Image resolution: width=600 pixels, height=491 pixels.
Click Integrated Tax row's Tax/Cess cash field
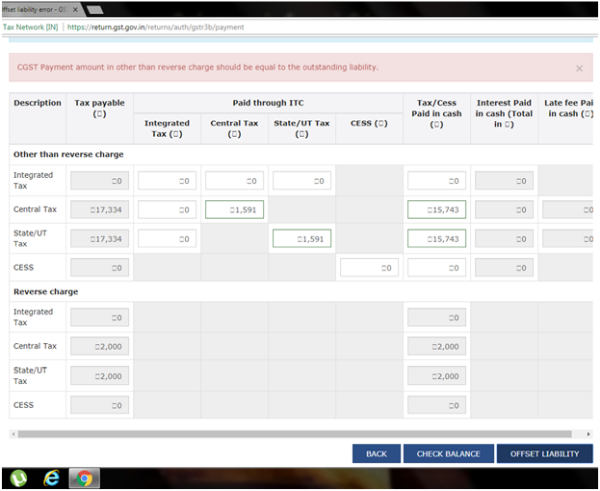click(x=436, y=180)
